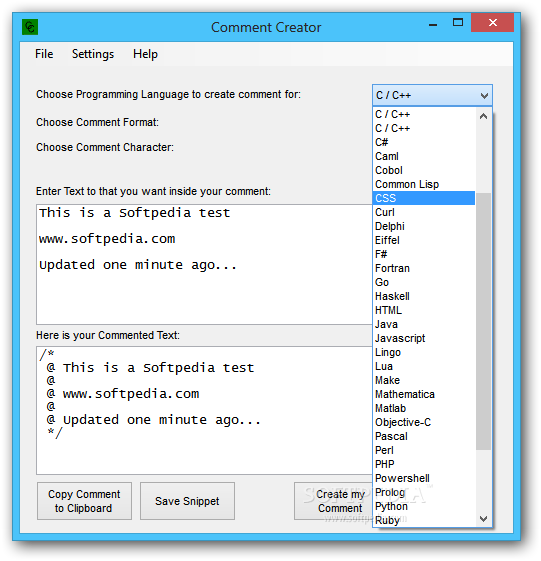This screenshot has height=561, width=541.
Task: Open the Settings menu
Action: click(93, 54)
